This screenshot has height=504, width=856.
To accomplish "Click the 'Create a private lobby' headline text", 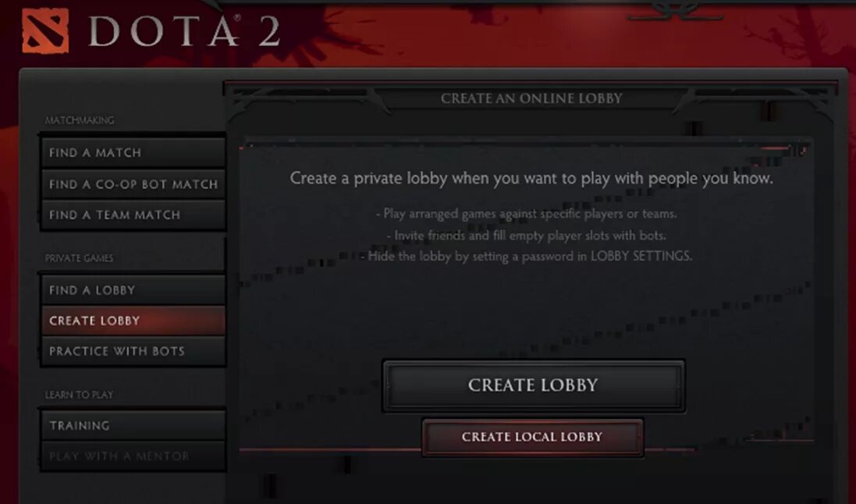I will [531, 178].
